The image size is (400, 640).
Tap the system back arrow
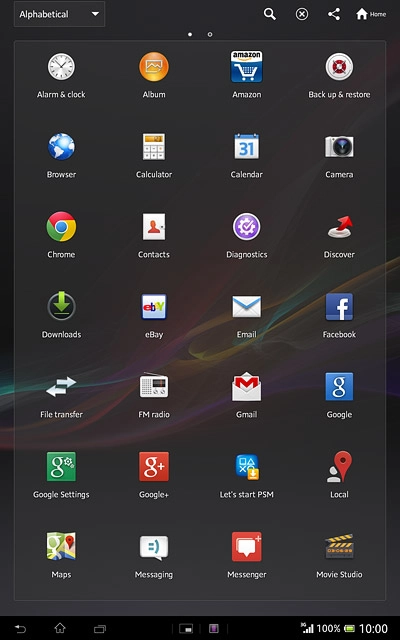pos(20,629)
